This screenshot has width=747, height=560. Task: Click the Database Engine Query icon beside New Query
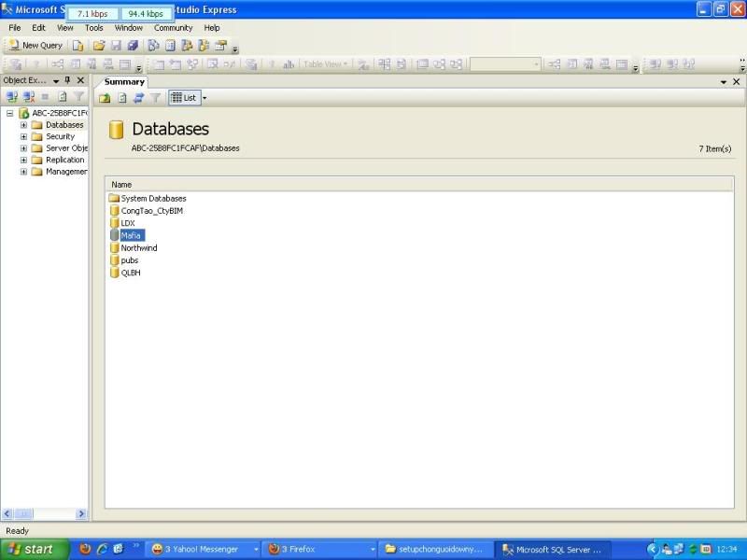[x=78, y=46]
